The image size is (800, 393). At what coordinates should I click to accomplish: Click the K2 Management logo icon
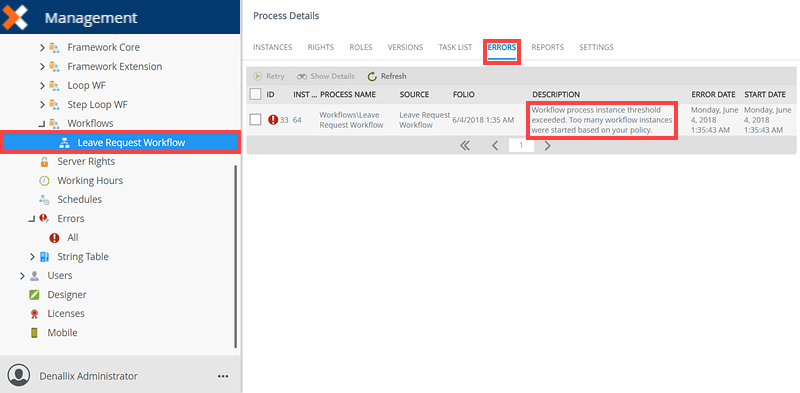pyautogui.click(x=15, y=16)
